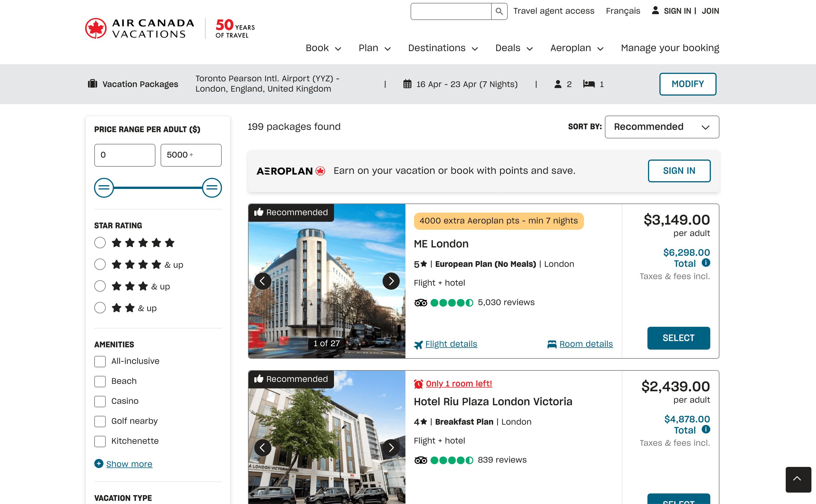Click the MODIFY search button

coord(687,84)
